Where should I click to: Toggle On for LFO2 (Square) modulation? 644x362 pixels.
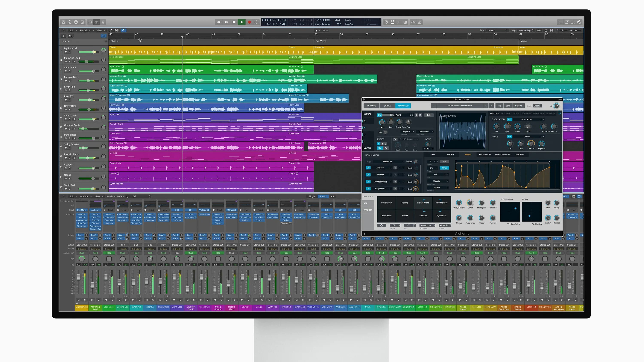368,182
